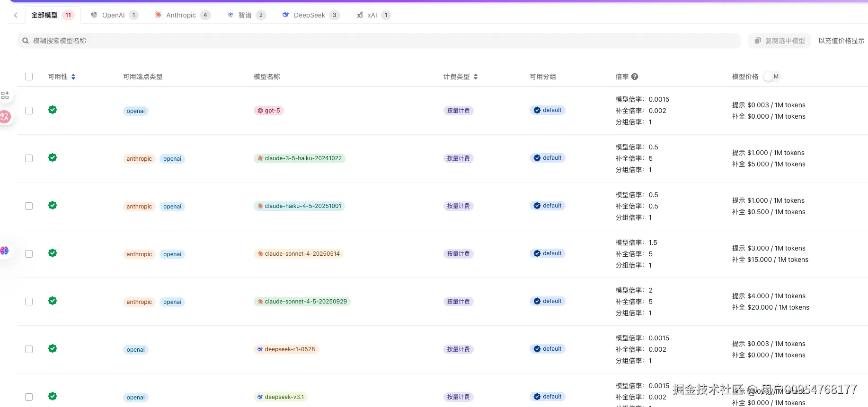This screenshot has height=407, width=868.
Task: Click the 按量计费 tag in deepseek-r1-0528 row
Action: coord(459,349)
